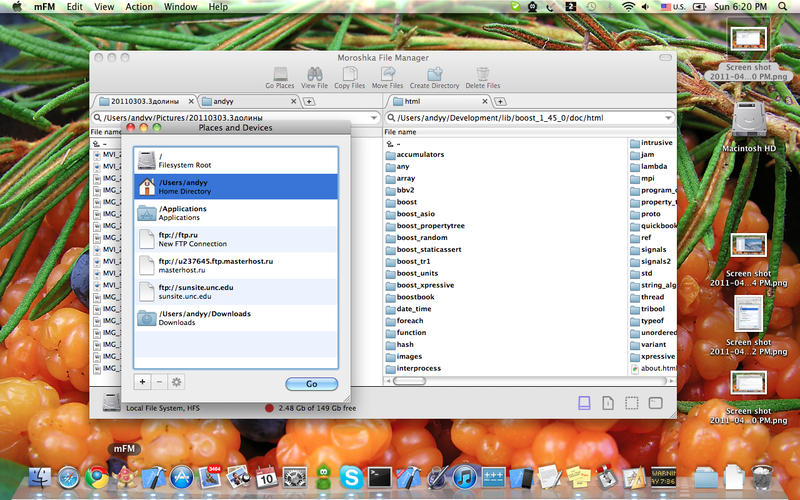Click the Copy Files toolbar icon
The width and height of the screenshot is (800, 500).
click(x=349, y=74)
